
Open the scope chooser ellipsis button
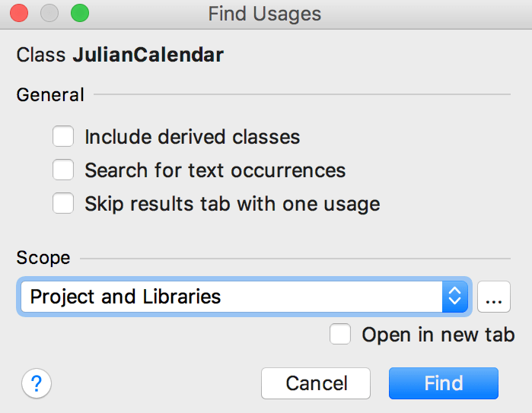click(x=493, y=297)
